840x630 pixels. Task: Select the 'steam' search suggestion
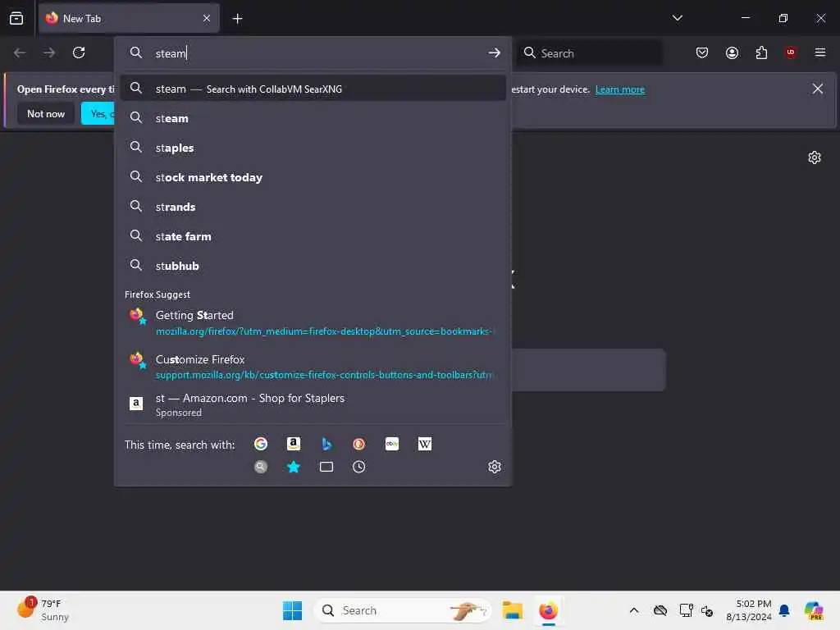[x=313, y=118]
